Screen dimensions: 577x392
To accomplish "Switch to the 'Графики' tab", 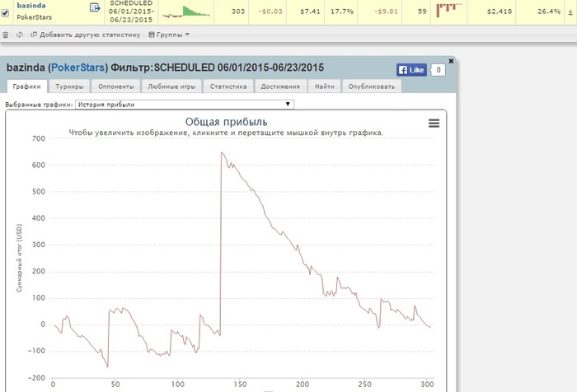I will [x=27, y=86].
